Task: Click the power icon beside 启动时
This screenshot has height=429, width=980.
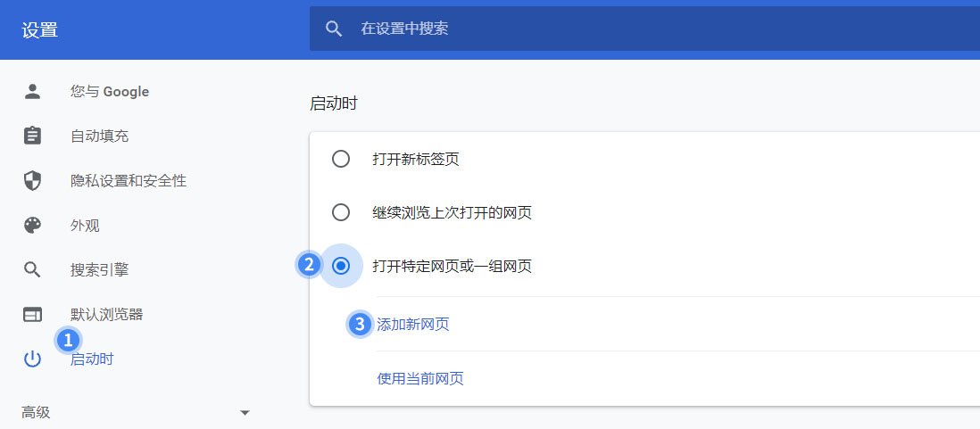Action: (x=32, y=359)
